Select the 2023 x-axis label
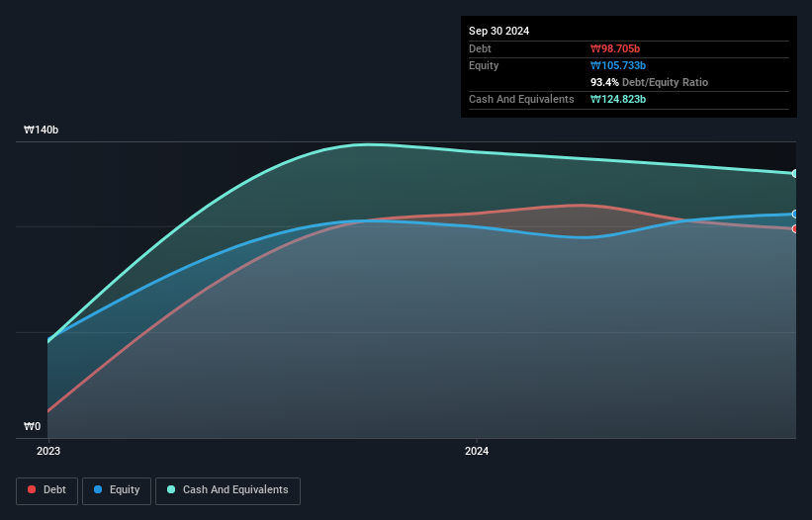The image size is (812, 520). 48,451
